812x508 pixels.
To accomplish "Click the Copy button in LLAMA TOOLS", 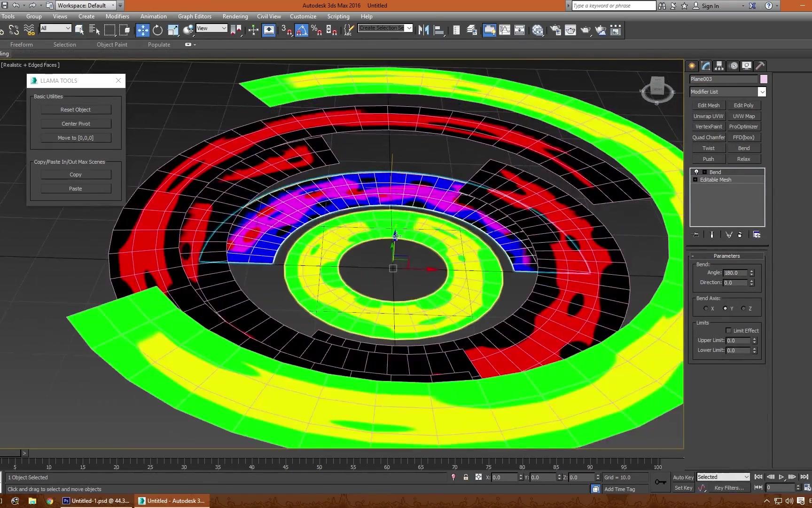I will (x=75, y=174).
